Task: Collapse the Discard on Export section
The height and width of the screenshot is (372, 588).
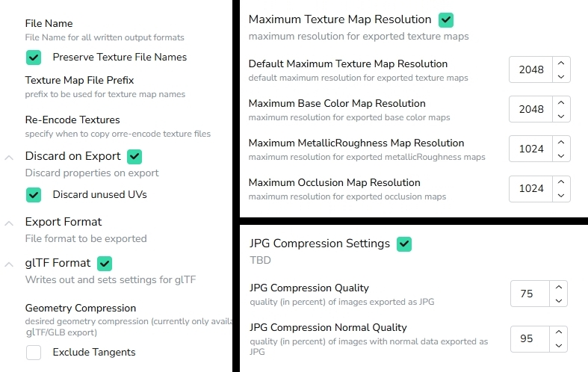Action: pos(9,158)
